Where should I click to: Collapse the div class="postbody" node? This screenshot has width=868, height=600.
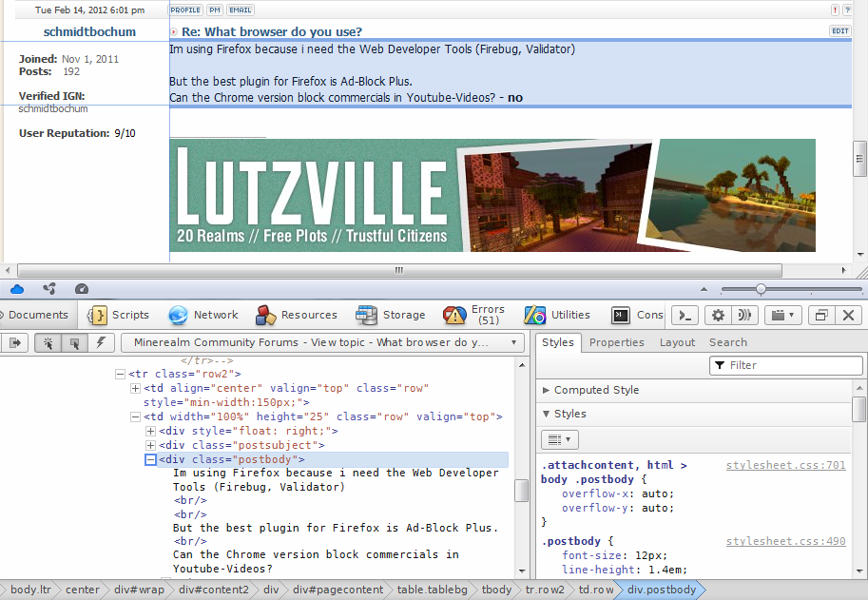150,460
